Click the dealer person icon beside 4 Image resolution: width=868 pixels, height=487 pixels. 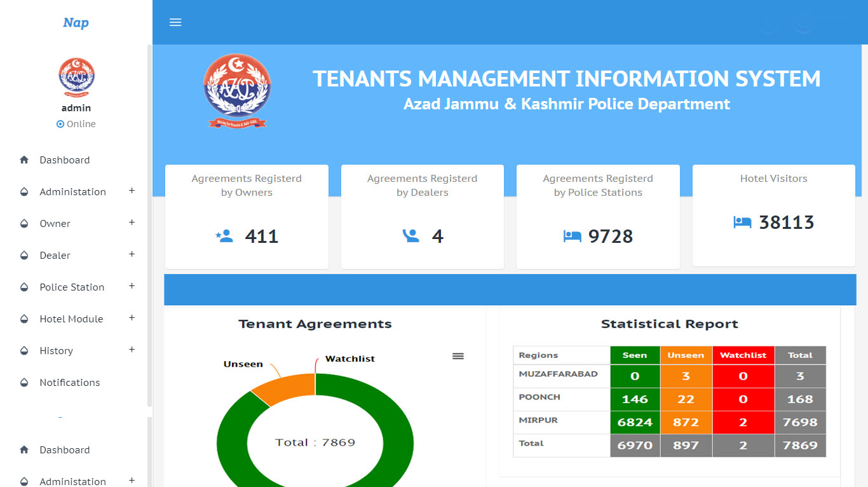pyautogui.click(x=411, y=237)
